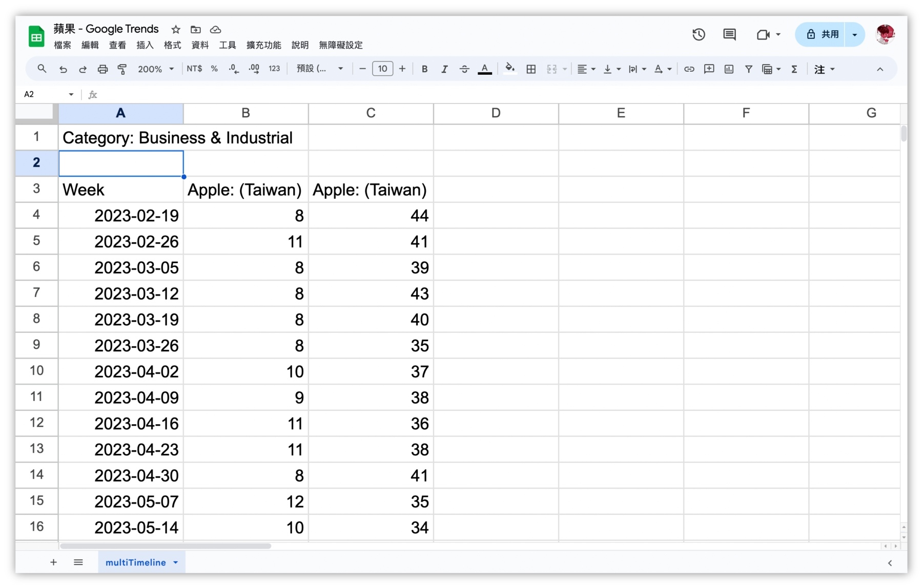Click the borders grid icon
Image resolution: width=923 pixels, height=588 pixels.
coord(531,69)
